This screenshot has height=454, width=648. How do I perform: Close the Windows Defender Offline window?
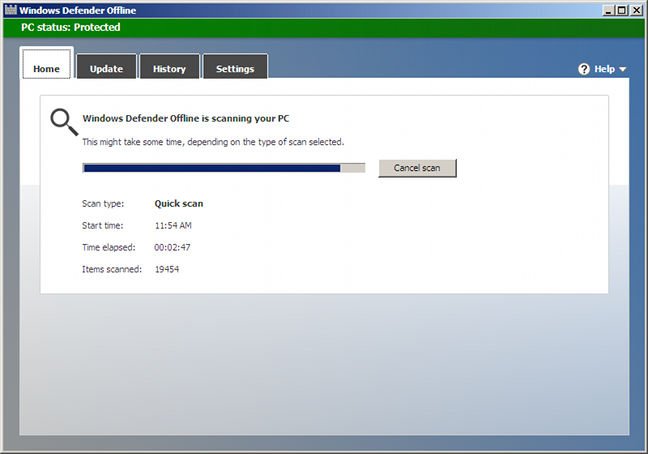[636, 10]
